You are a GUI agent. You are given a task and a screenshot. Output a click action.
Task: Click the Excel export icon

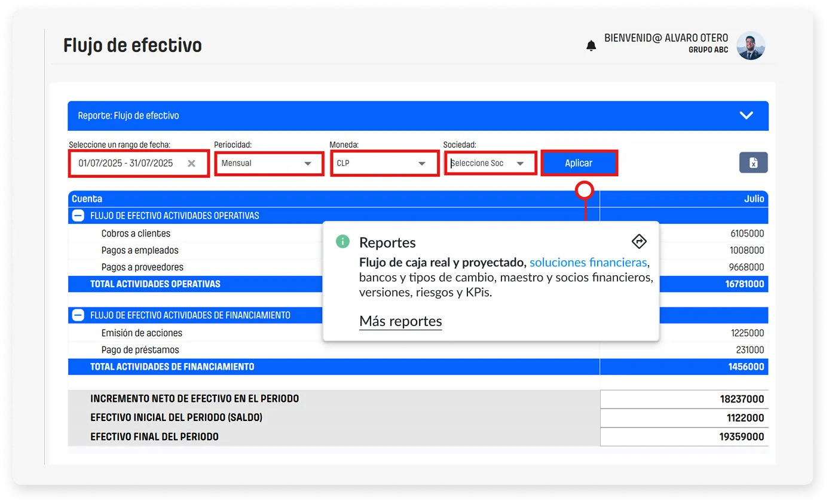tap(753, 162)
